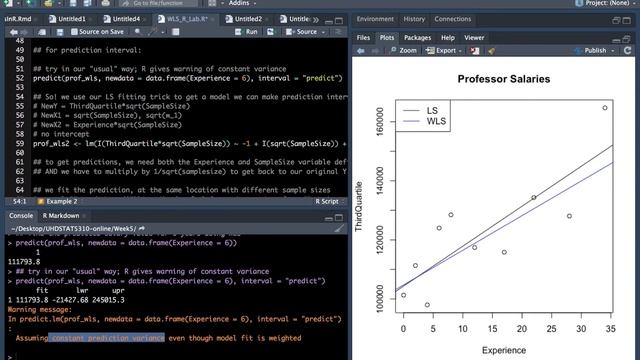Screen dimensions: 640x360
Task: Refresh the current plot
Action: (x=627, y=51)
